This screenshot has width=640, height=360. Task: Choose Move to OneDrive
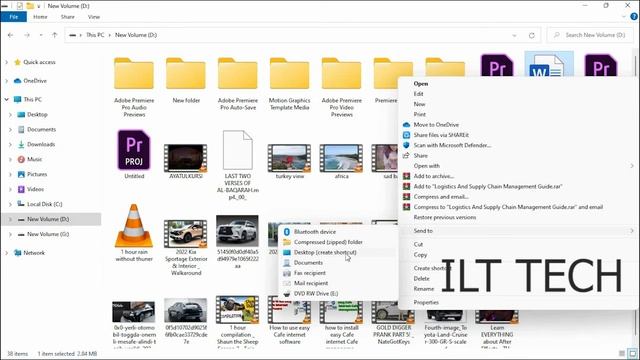point(436,125)
